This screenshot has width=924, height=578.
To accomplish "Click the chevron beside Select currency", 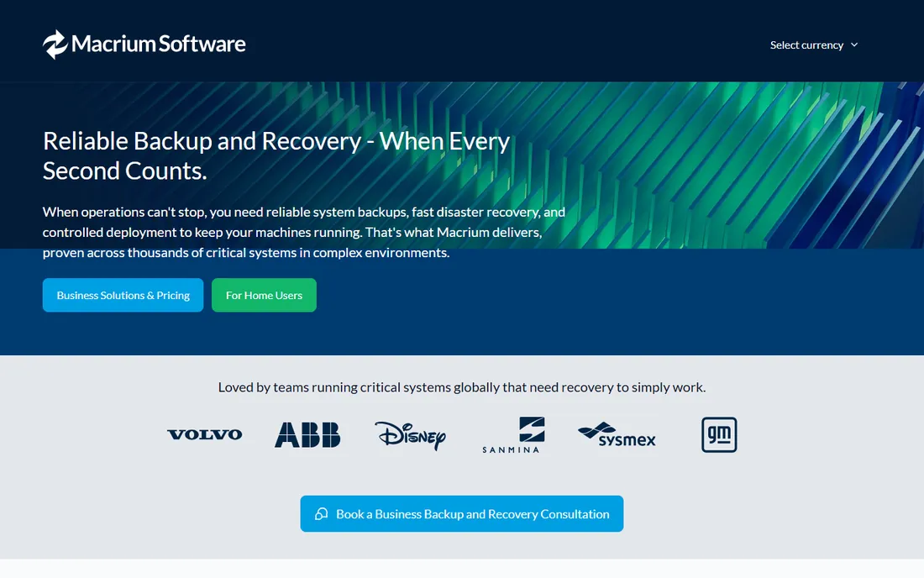I will 854,45.
